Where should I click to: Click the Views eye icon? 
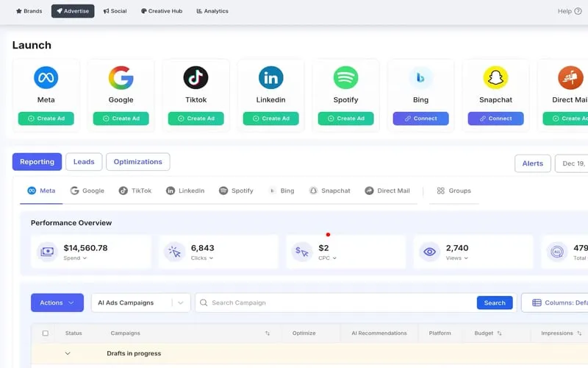pos(429,252)
